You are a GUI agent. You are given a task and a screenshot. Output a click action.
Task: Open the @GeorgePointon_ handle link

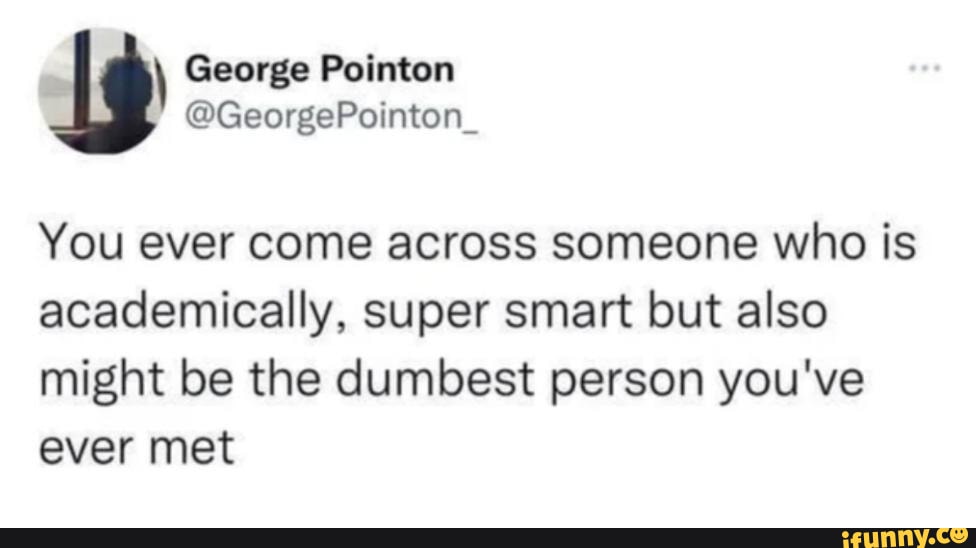[332, 116]
